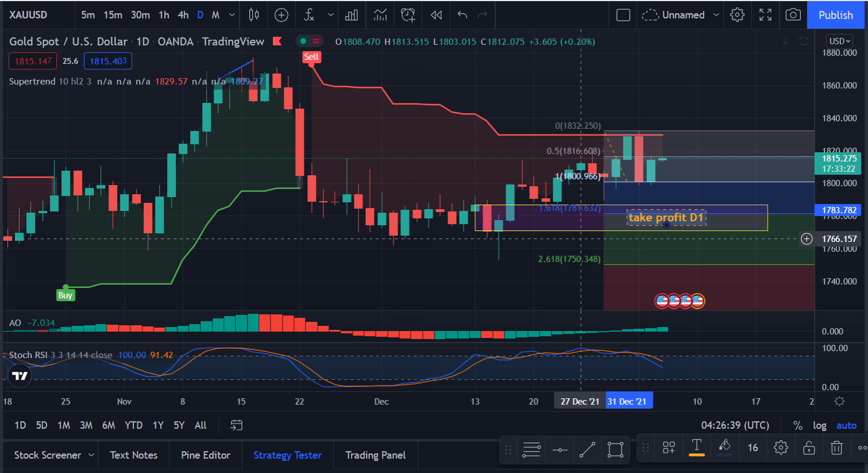Change the font size 16 dropdown
This screenshot has width=868, height=473.
point(753,448)
